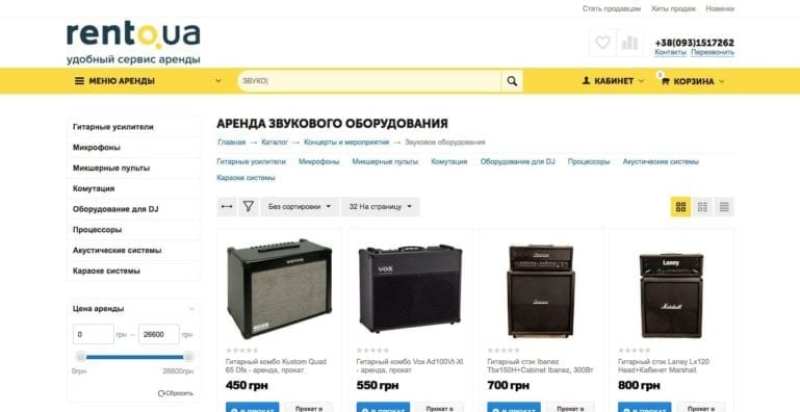Select Микрофоны in the sidebar menu
Screen dimensions: 800x412
tap(96, 147)
